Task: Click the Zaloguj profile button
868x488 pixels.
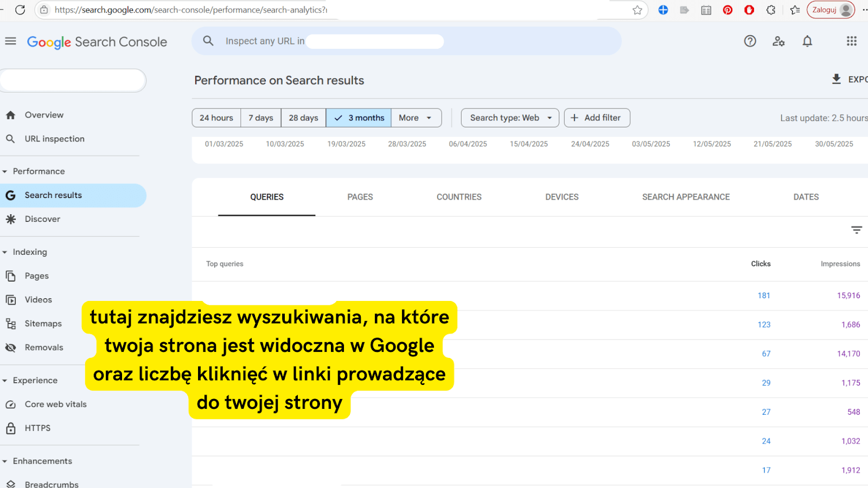Action: 831,10
